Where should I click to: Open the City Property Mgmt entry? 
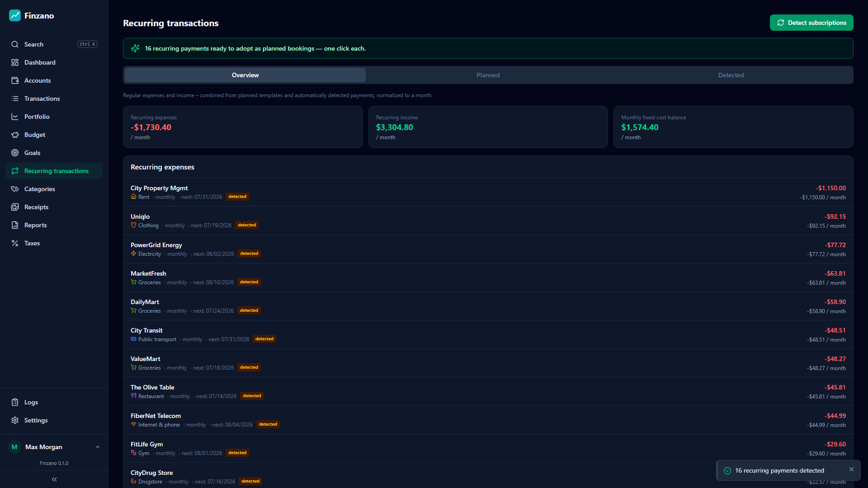[488, 192]
